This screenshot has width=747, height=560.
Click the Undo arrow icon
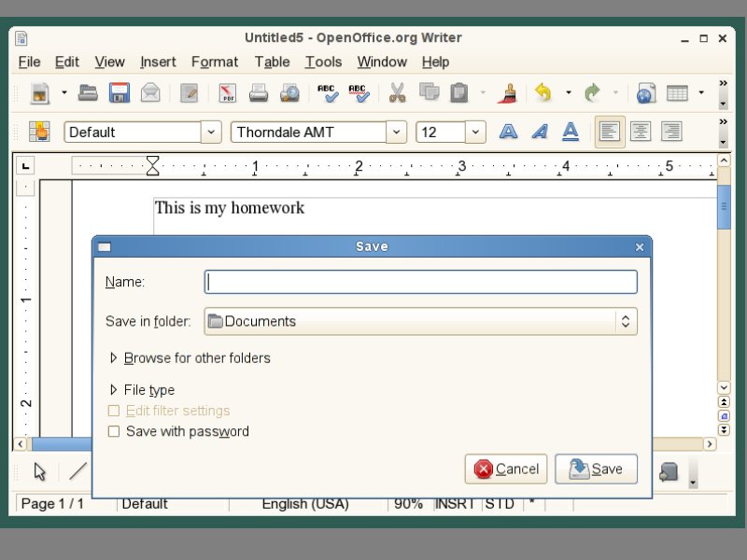[543, 92]
